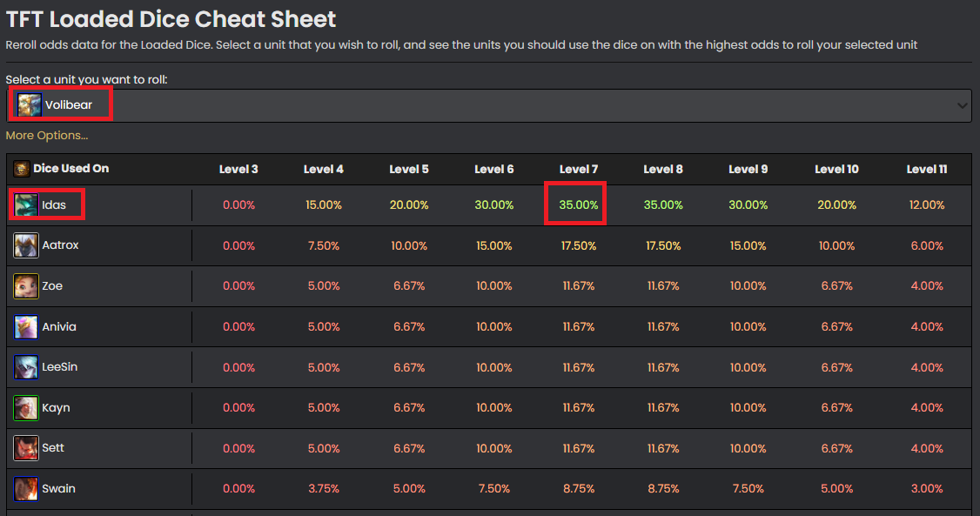This screenshot has height=516, width=980.
Task: Expand the unit selector dropdown arrow
Action: tap(962, 105)
